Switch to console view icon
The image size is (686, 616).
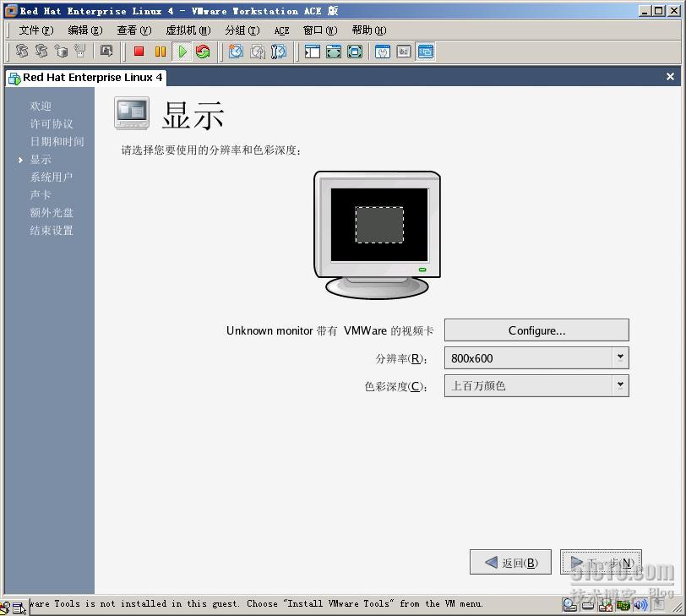tap(425, 52)
